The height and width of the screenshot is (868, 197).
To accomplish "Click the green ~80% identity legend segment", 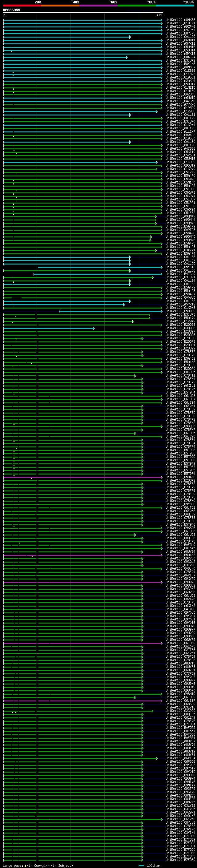I will pos(137,6).
